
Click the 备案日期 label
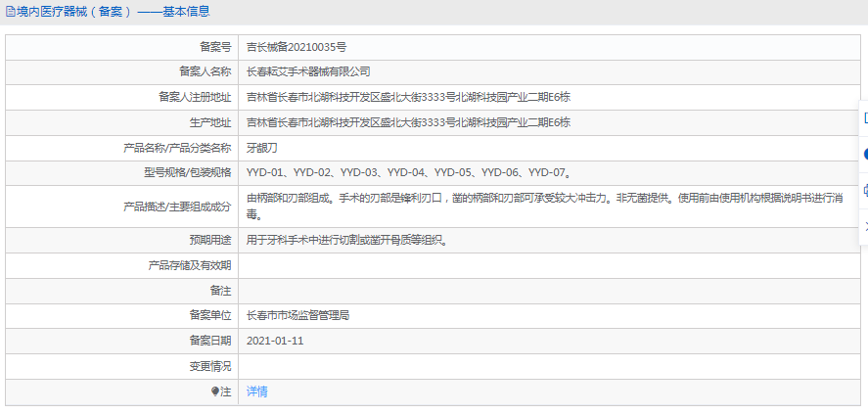coord(210,341)
